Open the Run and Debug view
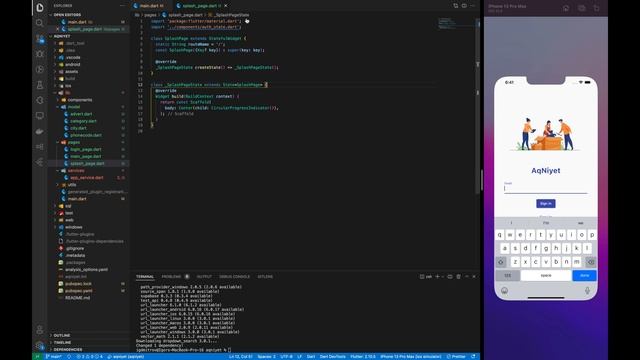Viewport: 640px width, 360px height. [40, 54]
